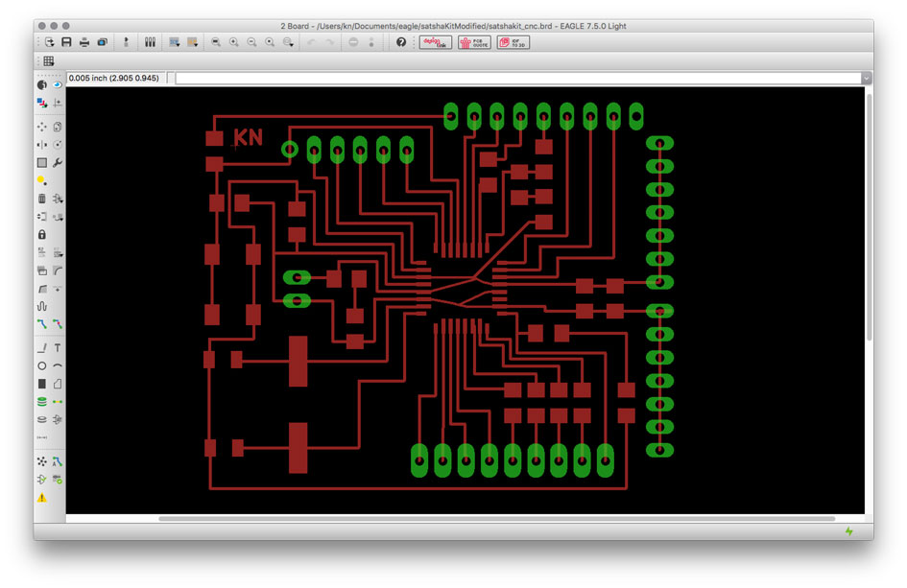Select the Copy tool
The image size is (907, 588).
click(58, 127)
